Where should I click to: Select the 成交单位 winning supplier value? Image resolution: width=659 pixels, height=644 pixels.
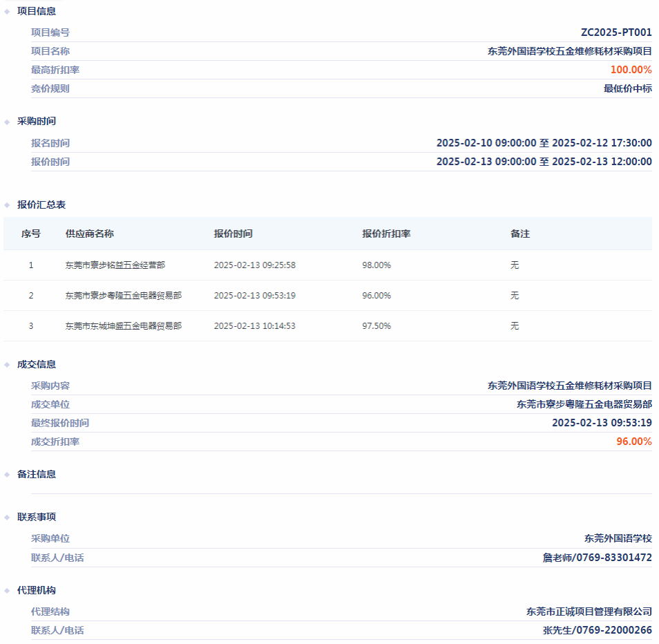(x=584, y=404)
